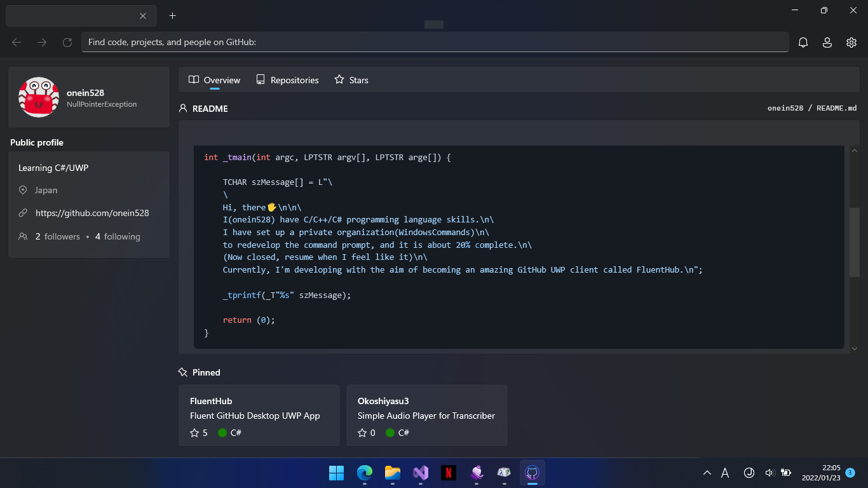
Task: Click the user account icon in the top bar
Action: [827, 42]
